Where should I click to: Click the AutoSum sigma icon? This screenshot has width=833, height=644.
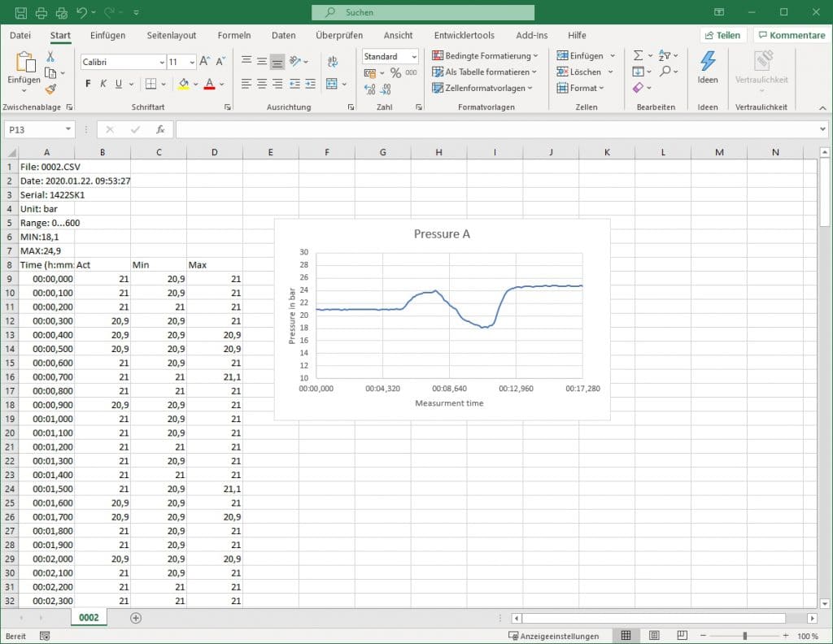(x=638, y=55)
